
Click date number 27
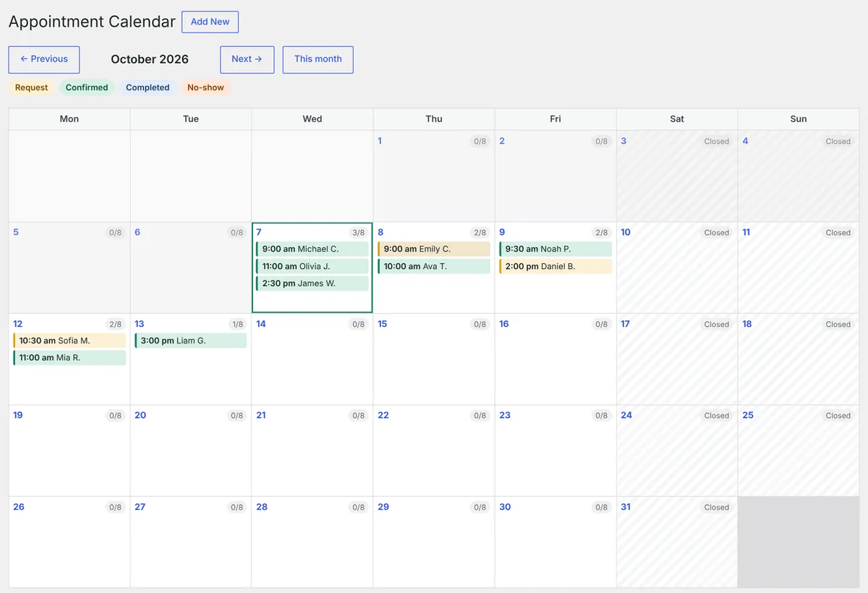pyautogui.click(x=140, y=507)
